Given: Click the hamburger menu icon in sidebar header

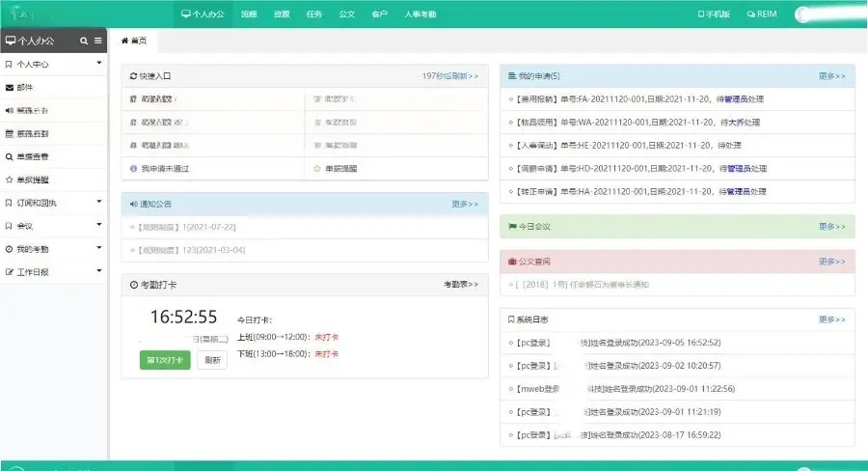Looking at the screenshot, I should coord(97,41).
